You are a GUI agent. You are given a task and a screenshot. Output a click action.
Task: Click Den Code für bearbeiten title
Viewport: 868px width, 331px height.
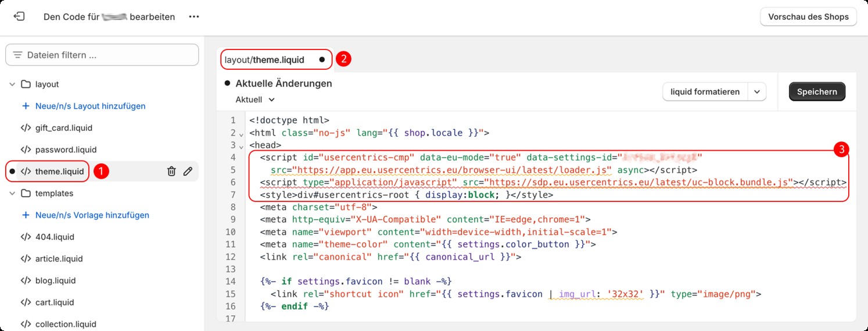click(109, 17)
